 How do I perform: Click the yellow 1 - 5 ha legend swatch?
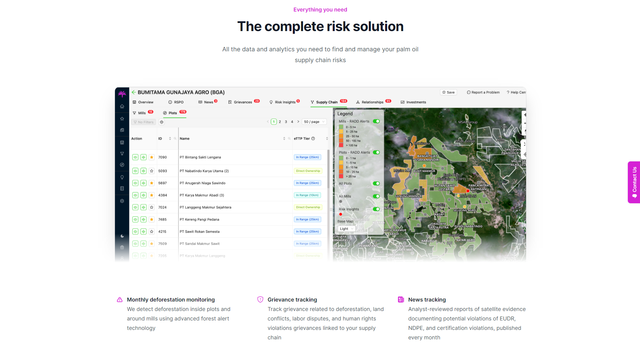[341, 163]
